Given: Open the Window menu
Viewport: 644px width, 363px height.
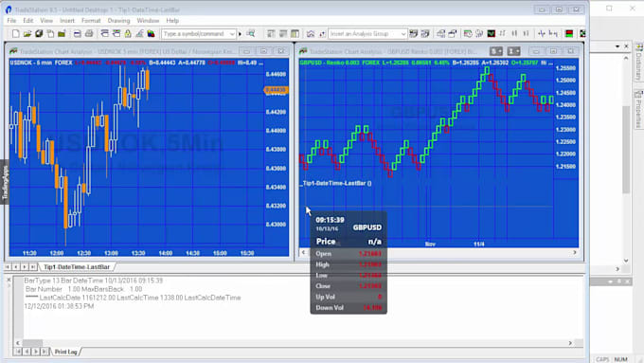Looking at the screenshot, I should (x=148, y=21).
